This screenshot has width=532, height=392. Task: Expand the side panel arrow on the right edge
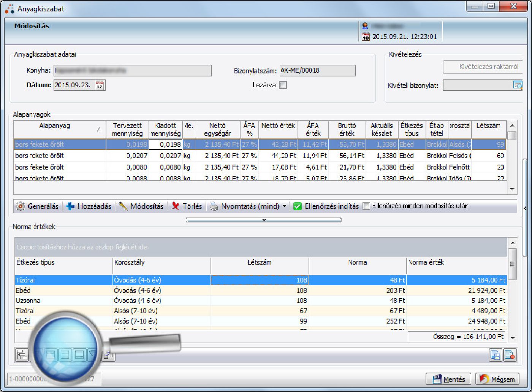click(525, 208)
